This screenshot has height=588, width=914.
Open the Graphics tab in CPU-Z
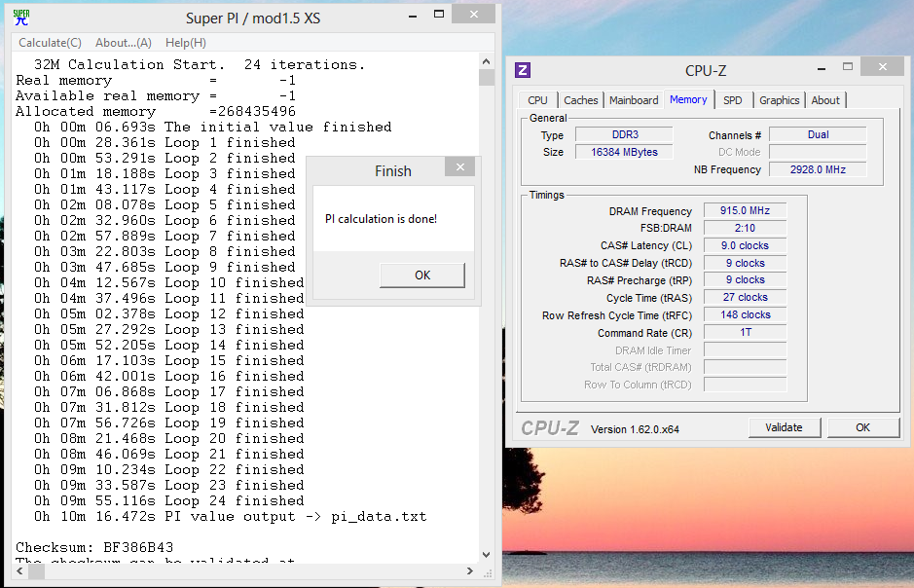click(780, 100)
